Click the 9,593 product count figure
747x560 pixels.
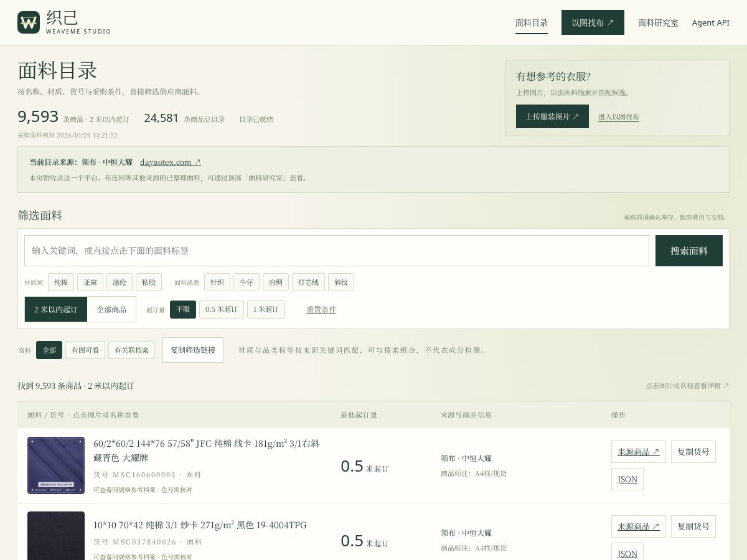38,117
